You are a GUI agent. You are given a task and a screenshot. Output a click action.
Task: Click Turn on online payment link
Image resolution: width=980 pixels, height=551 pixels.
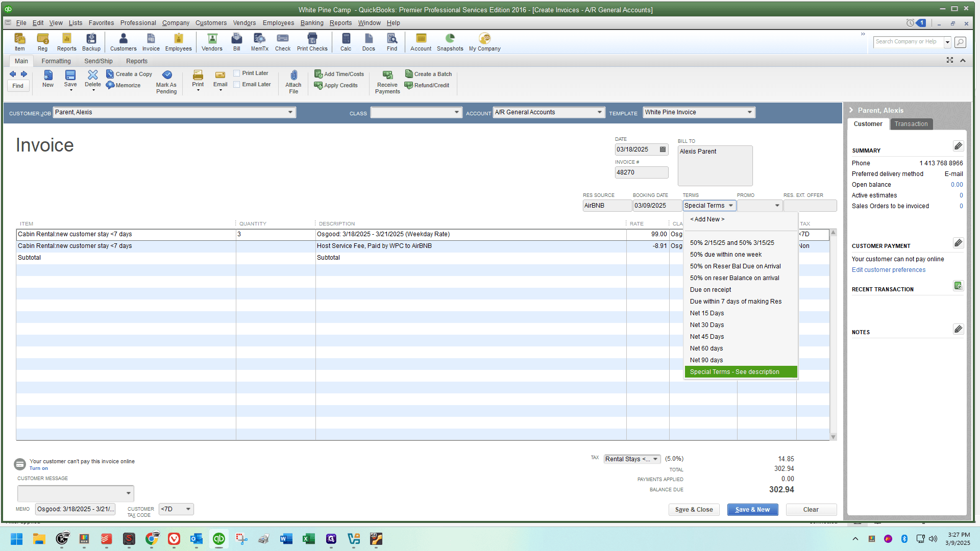click(x=38, y=468)
